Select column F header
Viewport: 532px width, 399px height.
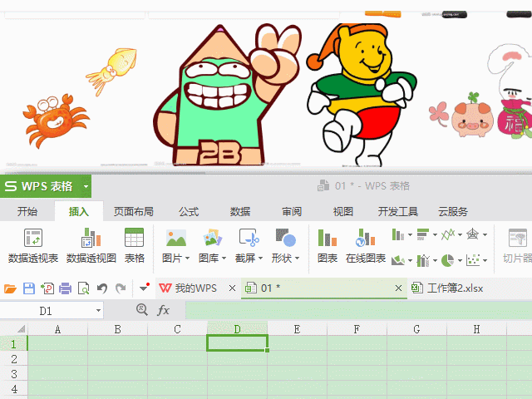[357, 329]
